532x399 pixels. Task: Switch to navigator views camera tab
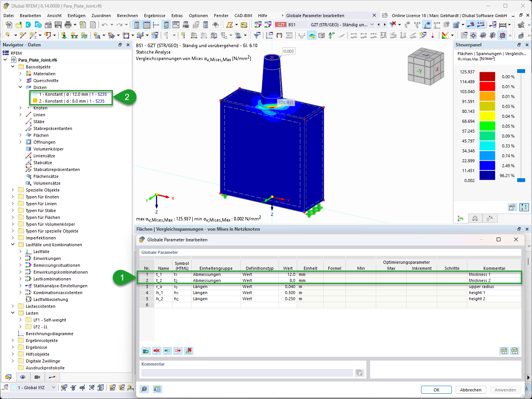[x=37, y=377]
